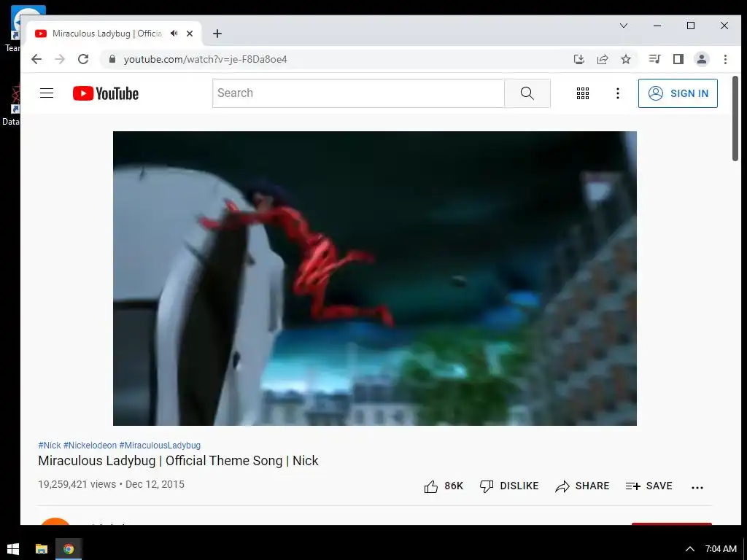Viewport: 747px width, 560px height.
Task: Open Chrome three-dot customize menu
Action: click(x=725, y=59)
